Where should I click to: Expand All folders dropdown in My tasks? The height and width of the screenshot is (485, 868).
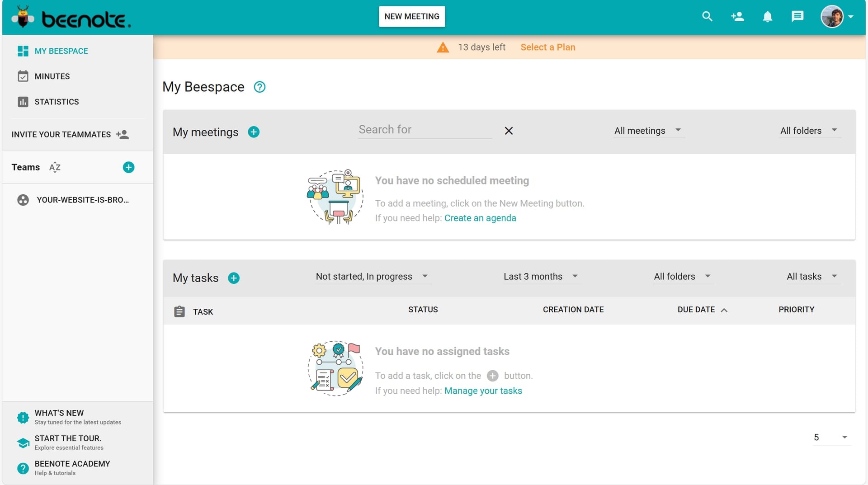click(683, 277)
